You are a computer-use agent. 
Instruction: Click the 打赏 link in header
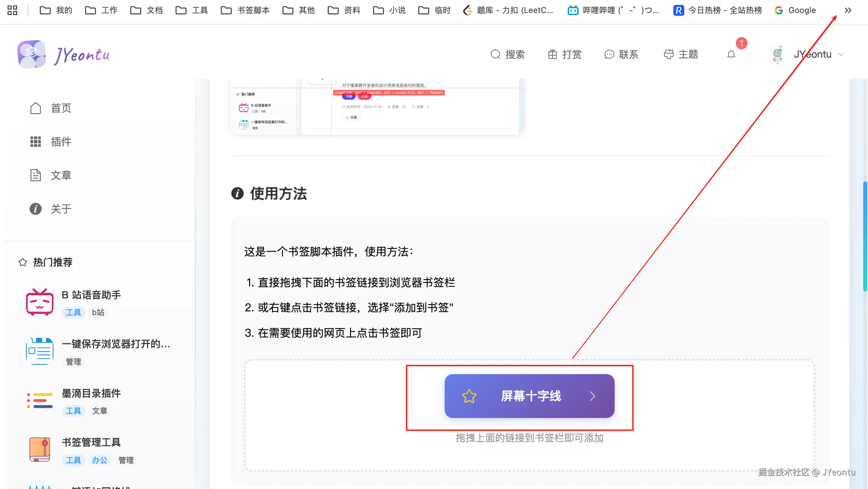tap(564, 54)
